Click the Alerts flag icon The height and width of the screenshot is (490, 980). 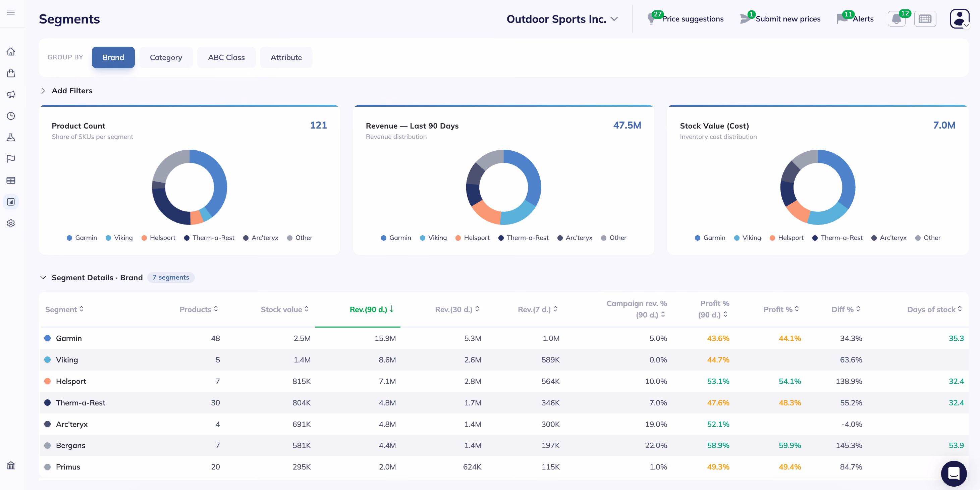pyautogui.click(x=842, y=19)
